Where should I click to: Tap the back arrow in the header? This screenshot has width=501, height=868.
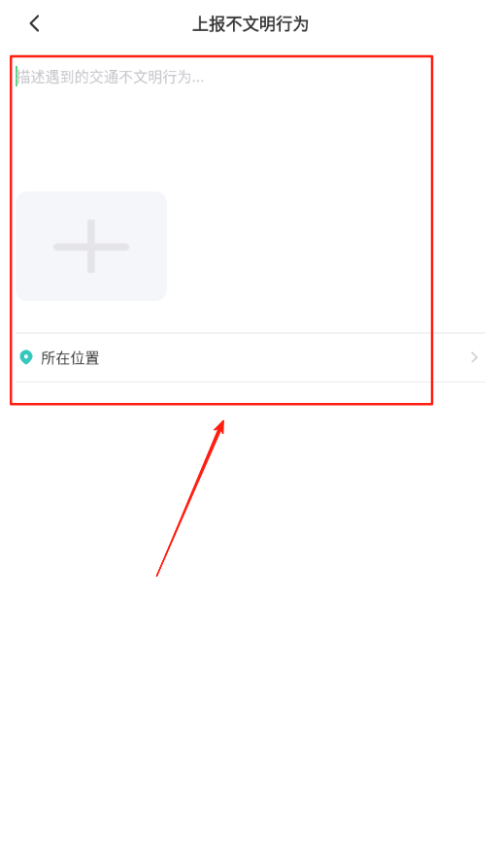point(34,23)
